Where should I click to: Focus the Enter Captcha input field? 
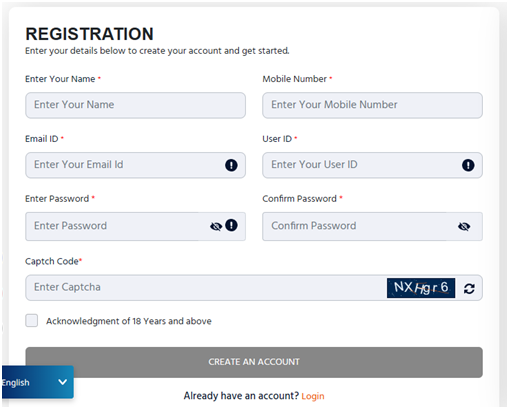pos(206,288)
